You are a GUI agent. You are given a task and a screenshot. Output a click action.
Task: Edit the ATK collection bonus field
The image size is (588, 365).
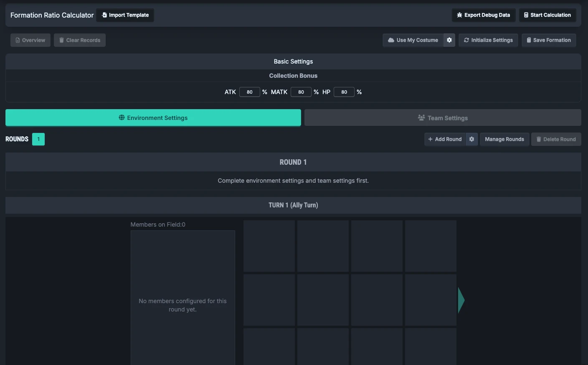pyautogui.click(x=250, y=92)
